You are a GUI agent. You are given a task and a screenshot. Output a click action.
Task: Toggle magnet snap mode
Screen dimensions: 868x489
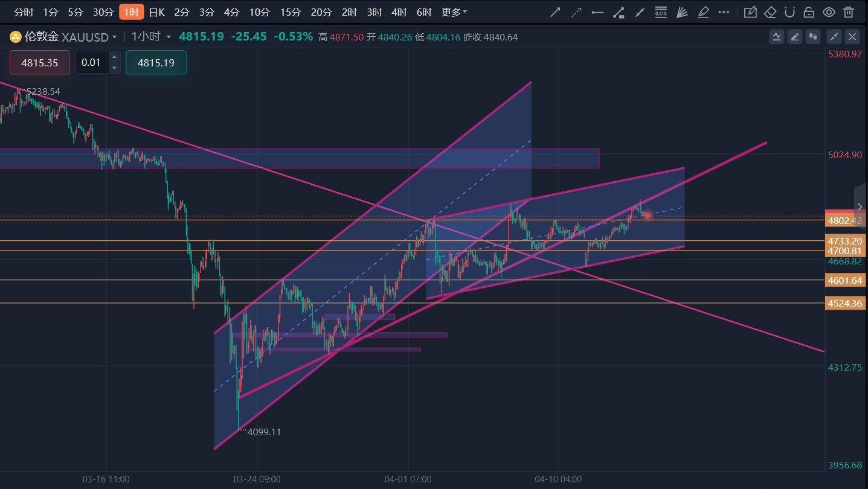(x=789, y=12)
